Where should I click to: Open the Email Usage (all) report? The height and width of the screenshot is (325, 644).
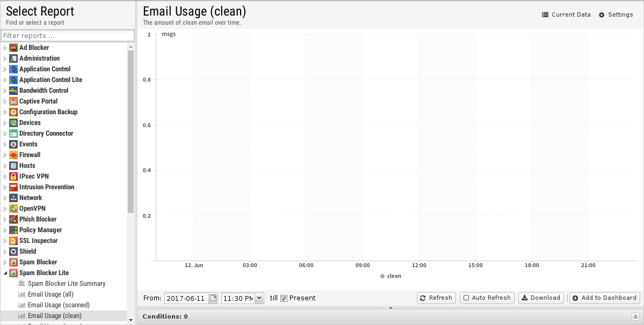(x=50, y=294)
